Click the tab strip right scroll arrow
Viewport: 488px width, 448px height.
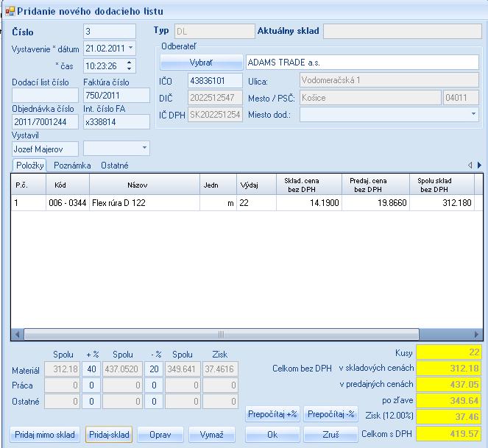[479, 165]
